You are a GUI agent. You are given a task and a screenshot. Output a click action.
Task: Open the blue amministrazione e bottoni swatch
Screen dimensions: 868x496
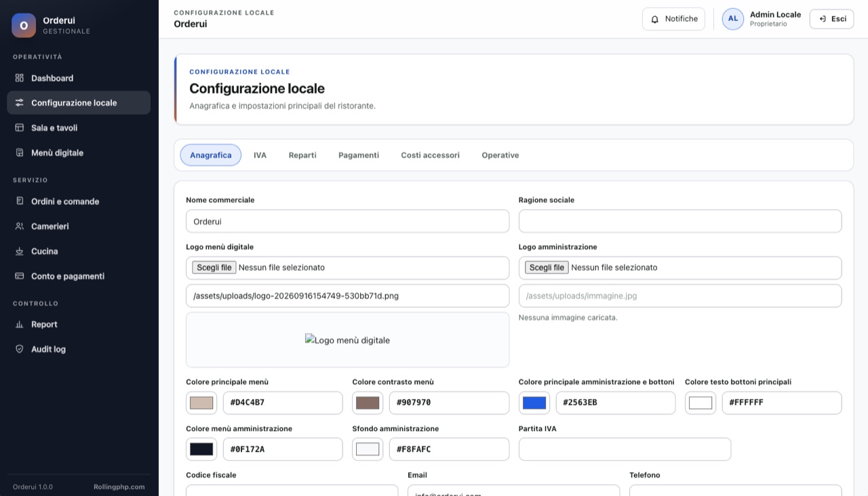click(x=534, y=403)
